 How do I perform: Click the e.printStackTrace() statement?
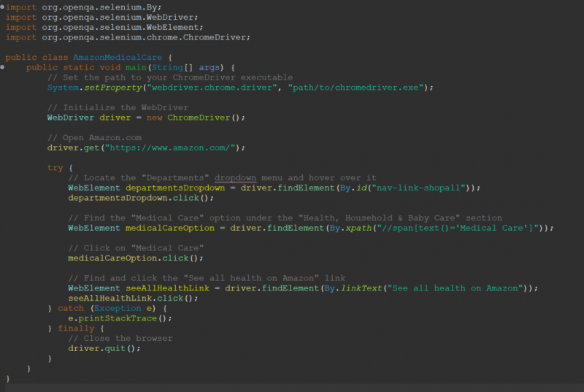[120, 319]
